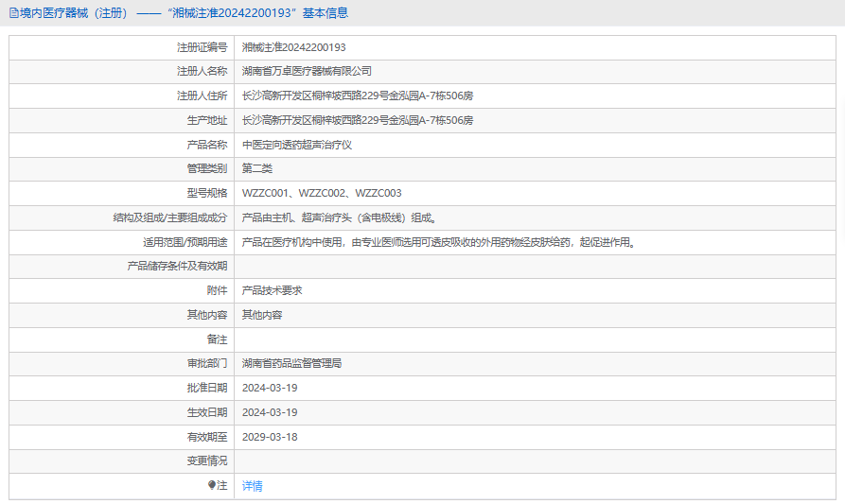Select registrant name 湖南省万卓医疗器械有限公司

pos(307,71)
